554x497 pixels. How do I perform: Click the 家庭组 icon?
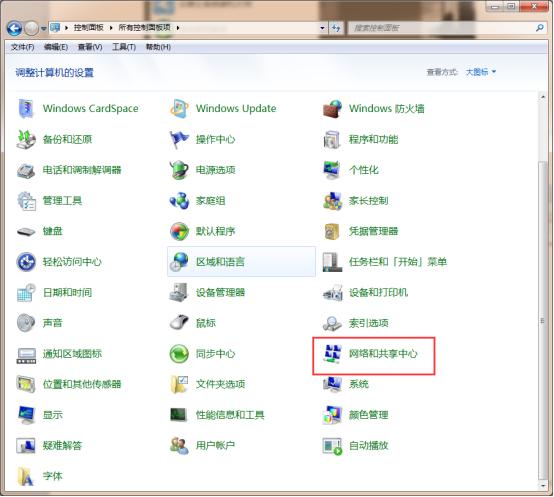click(x=179, y=201)
